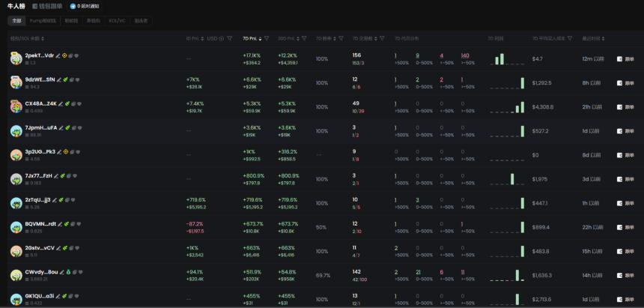644x308 pixels.
Task: Open filter funnel for 7D win rate column
Action: [x=341, y=38]
